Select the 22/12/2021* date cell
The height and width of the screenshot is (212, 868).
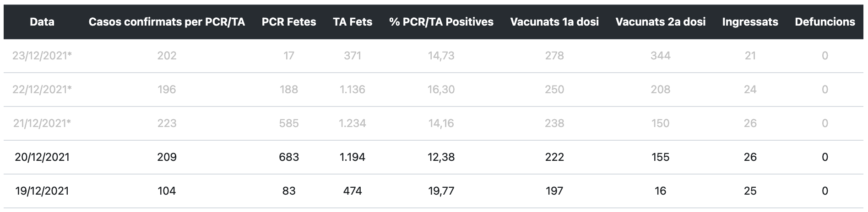(42, 90)
